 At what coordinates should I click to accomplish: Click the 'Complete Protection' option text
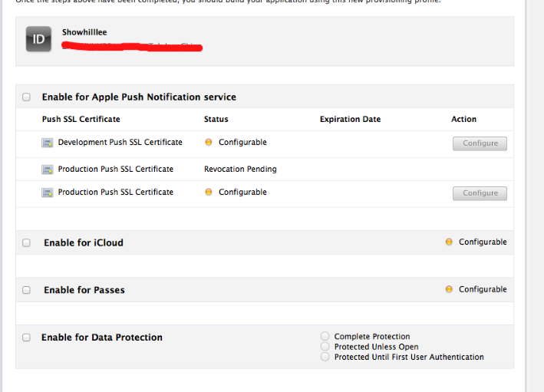pyautogui.click(x=372, y=336)
